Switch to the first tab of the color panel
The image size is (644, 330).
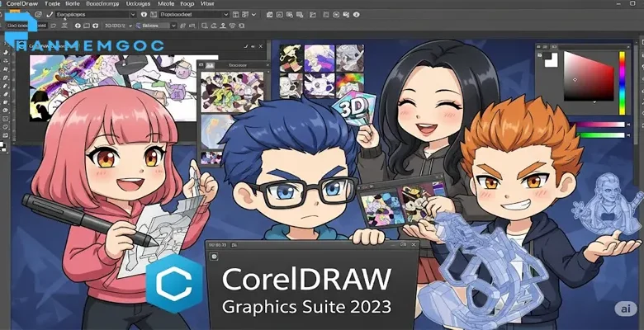point(539,46)
